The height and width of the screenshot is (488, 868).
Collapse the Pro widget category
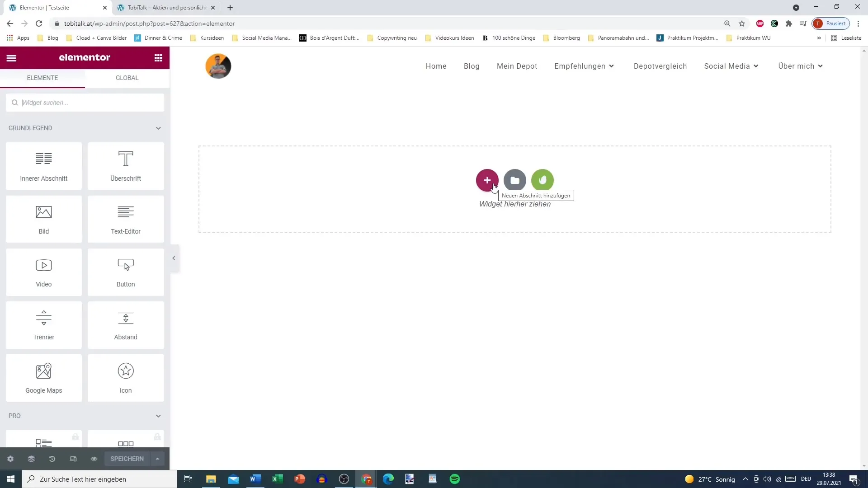[x=158, y=416]
